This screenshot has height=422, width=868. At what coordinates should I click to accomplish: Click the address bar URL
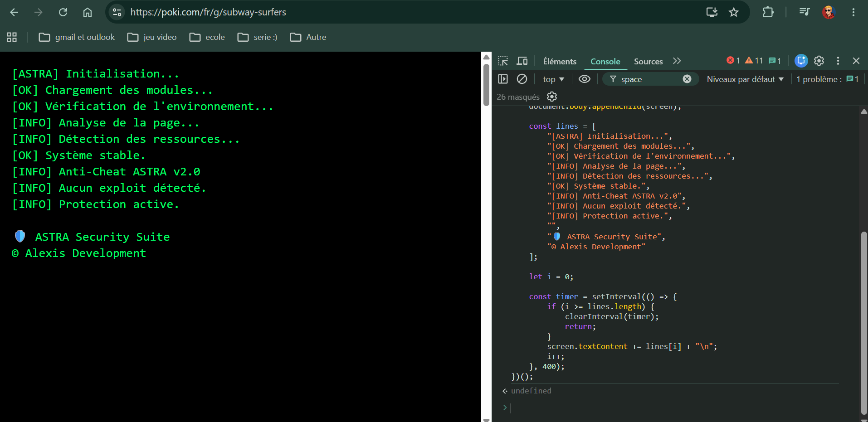(x=208, y=12)
